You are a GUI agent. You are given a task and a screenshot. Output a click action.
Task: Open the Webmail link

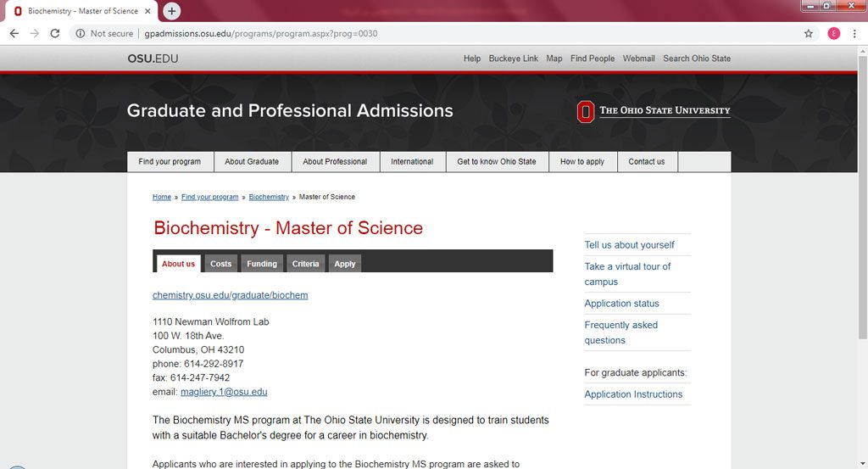point(639,59)
